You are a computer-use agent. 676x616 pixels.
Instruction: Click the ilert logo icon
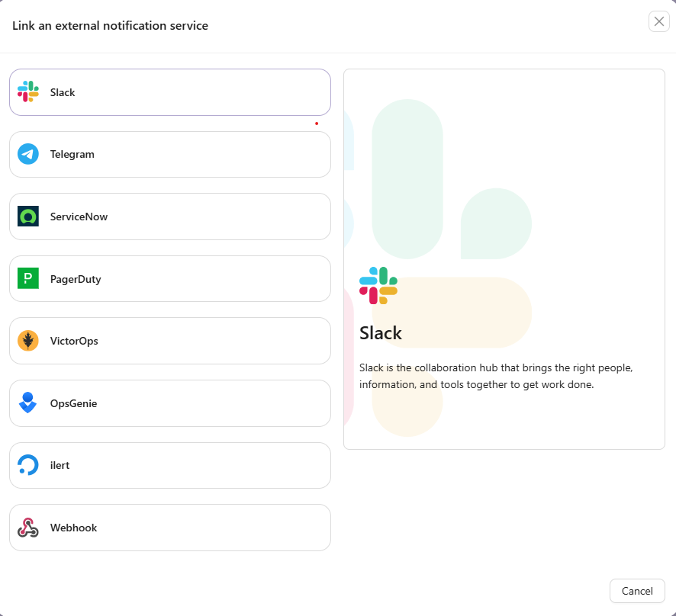coord(28,465)
